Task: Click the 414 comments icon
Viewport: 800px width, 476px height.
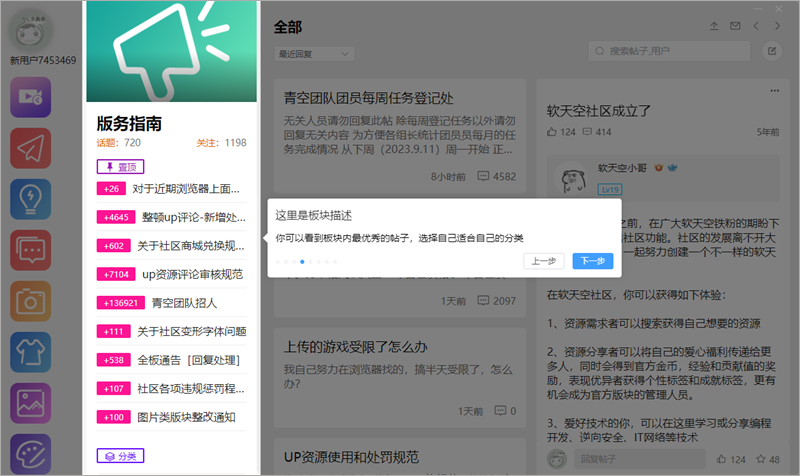Action: [587, 132]
